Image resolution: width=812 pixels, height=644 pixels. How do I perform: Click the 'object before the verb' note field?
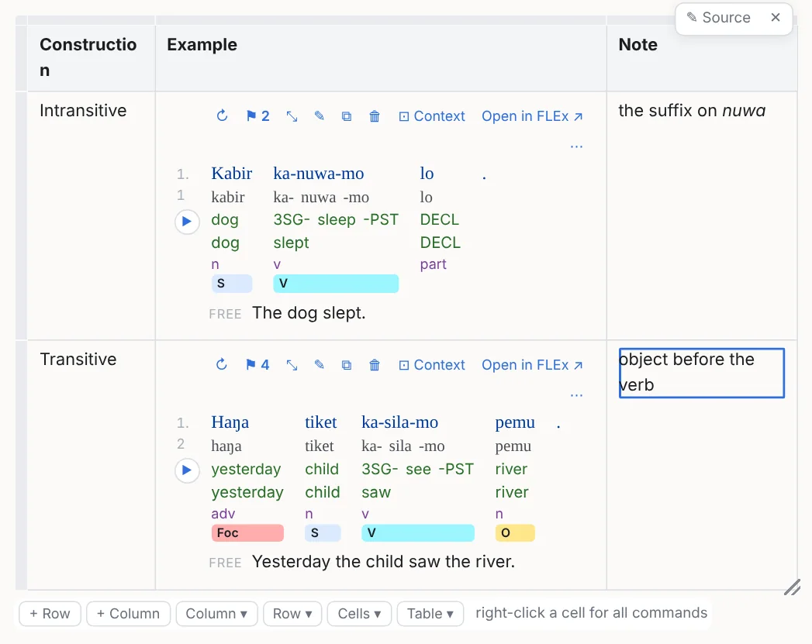pos(702,373)
